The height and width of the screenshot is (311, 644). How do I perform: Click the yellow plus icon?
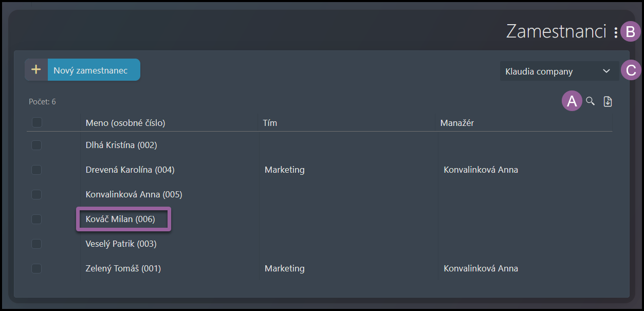[36, 70]
